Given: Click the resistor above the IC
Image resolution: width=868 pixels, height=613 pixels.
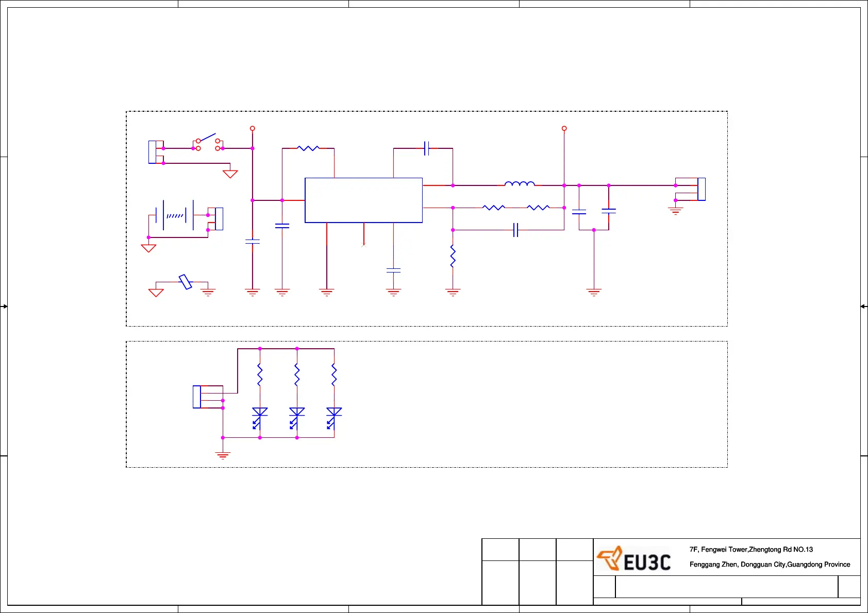Looking at the screenshot, I should point(308,148).
